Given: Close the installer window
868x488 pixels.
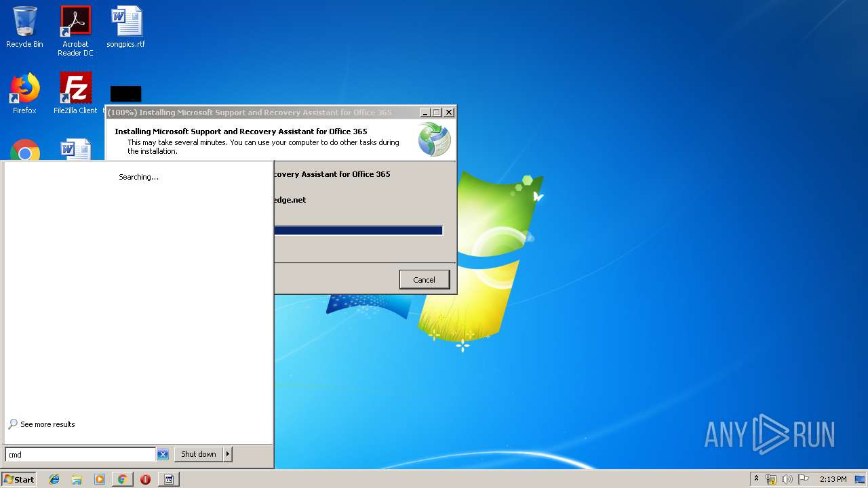Looking at the screenshot, I should [449, 113].
